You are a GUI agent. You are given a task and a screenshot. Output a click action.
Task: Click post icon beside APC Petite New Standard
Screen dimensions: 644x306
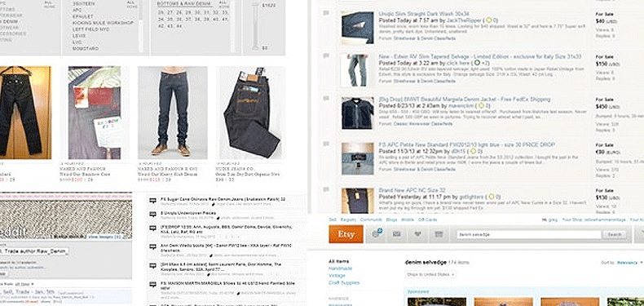pyautogui.click(x=327, y=144)
